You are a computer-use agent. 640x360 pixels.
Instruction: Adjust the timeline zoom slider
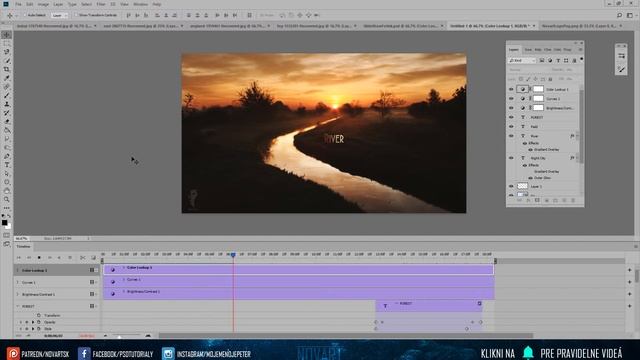119,336
